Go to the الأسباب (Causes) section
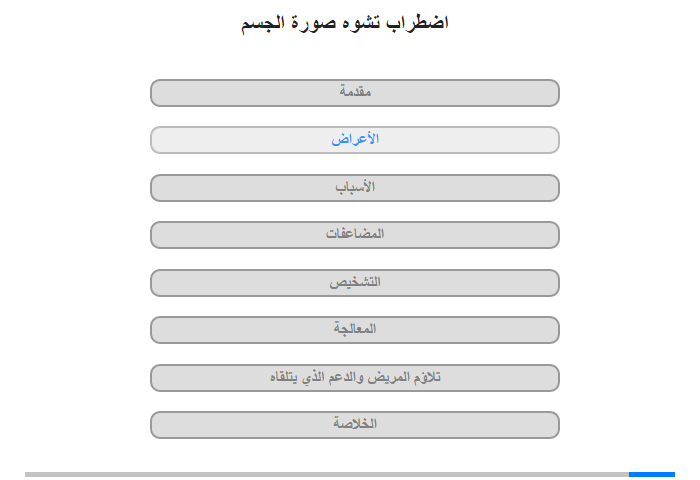The height and width of the screenshot is (480, 700). click(354, 188)
